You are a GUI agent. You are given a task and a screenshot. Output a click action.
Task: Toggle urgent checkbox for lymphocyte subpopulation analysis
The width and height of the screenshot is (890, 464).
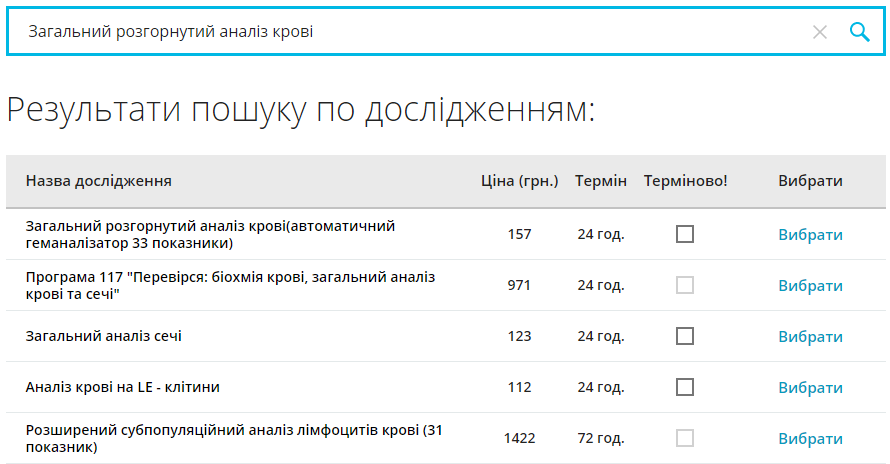click(685, 438)
